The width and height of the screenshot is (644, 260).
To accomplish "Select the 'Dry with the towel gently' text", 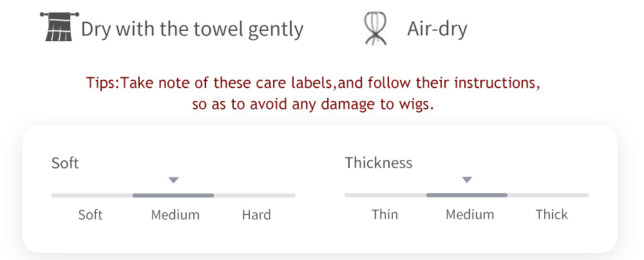I will pyautogui.click(x=192, y=30).
